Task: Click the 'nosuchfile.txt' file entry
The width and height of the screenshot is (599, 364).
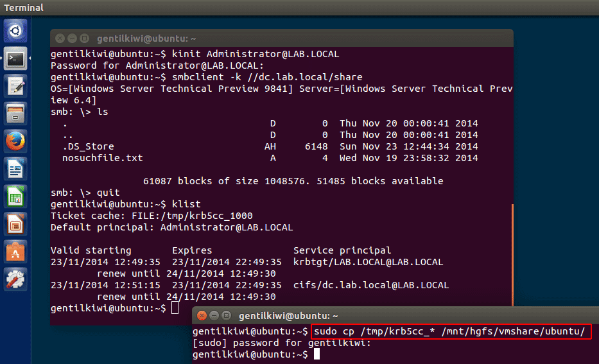Action: (x=102, y=158)
